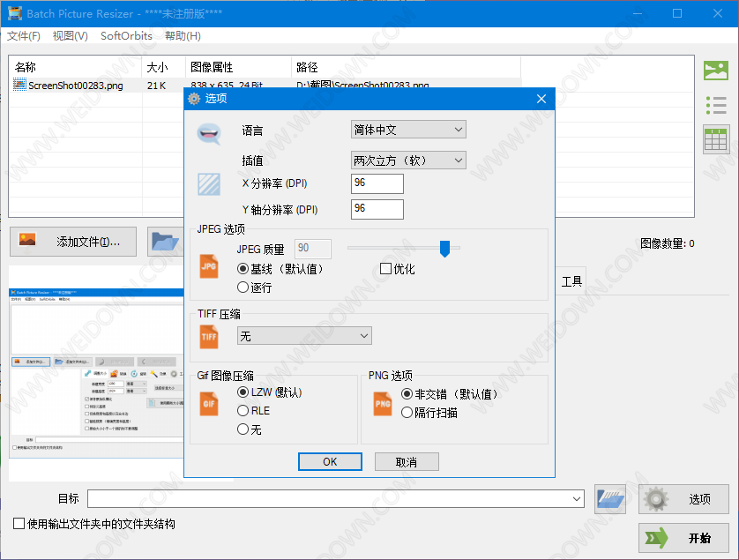This screenshot has width=739, height=560.
Task: Select 基线（默认值）radio button
Action: click(243, 269)
